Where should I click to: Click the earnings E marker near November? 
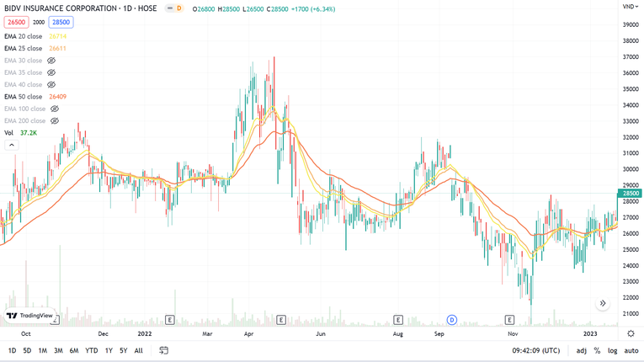click(x=509, y=320)
